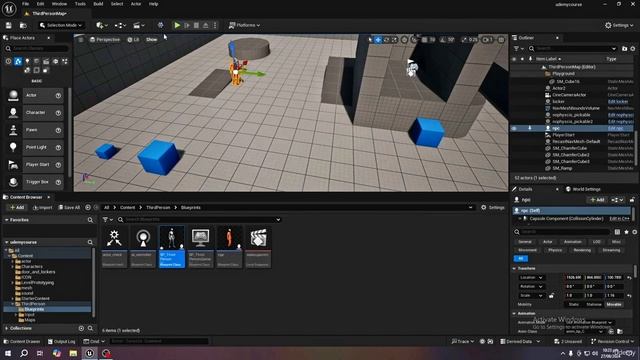
Task: Open the Content Browser toolbar folder icon
Action: pos(23,25)
